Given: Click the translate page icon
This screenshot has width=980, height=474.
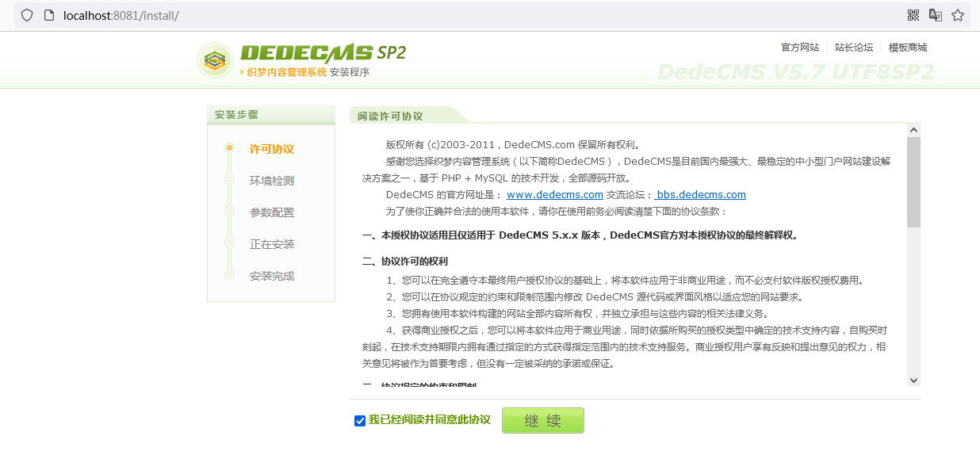Looking at the screenshot, I should 936,15.
